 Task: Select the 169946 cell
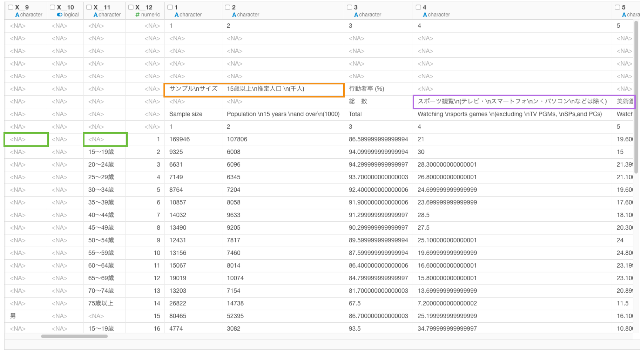click(193, 139)
